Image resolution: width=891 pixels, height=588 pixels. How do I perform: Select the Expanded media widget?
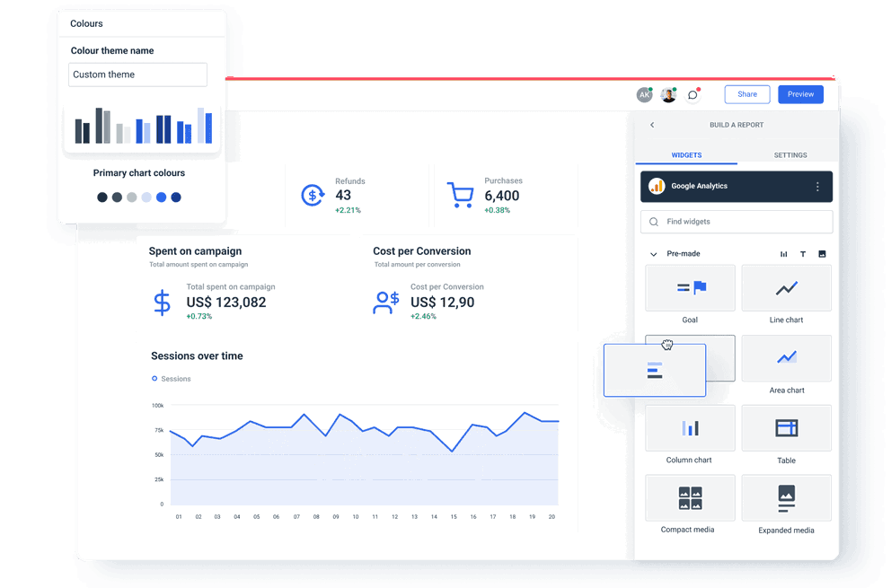(787, 498)
